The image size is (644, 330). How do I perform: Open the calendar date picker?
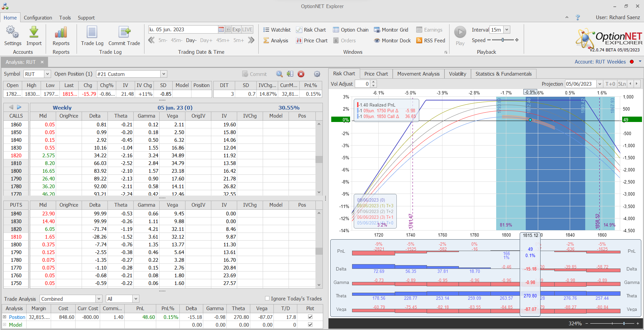click(221, 29)
